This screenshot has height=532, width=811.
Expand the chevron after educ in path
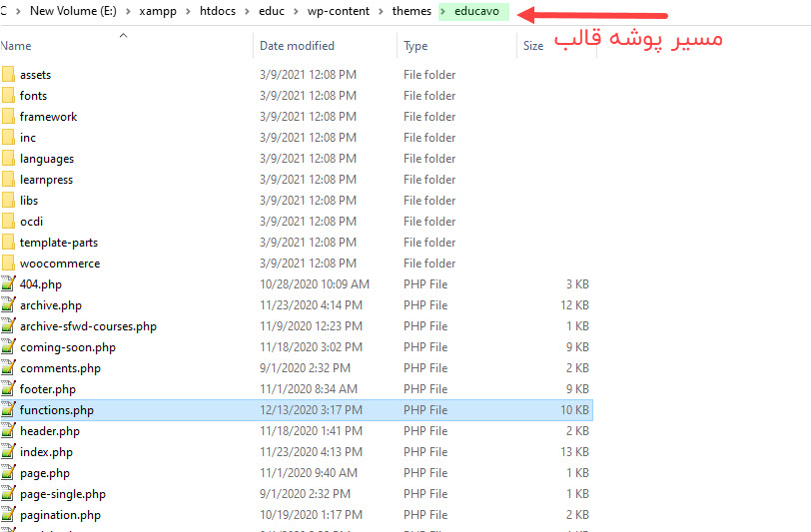(x=296, y=11)
